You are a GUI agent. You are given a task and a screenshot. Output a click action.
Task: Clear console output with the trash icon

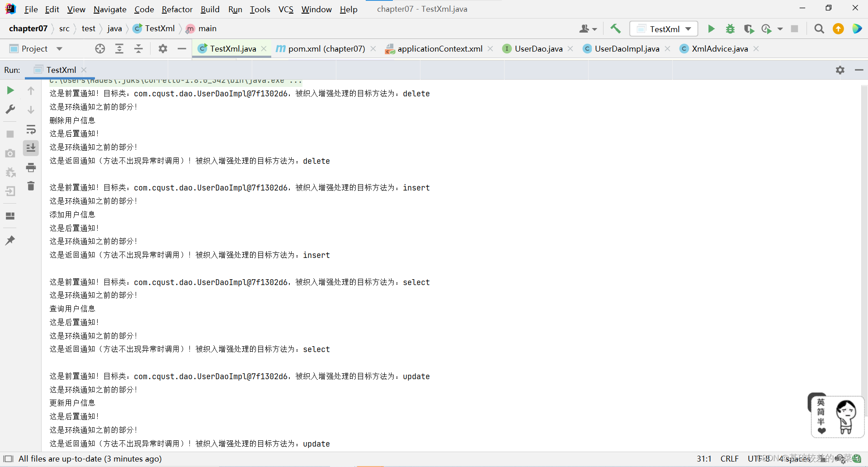(x=31, y=186)
